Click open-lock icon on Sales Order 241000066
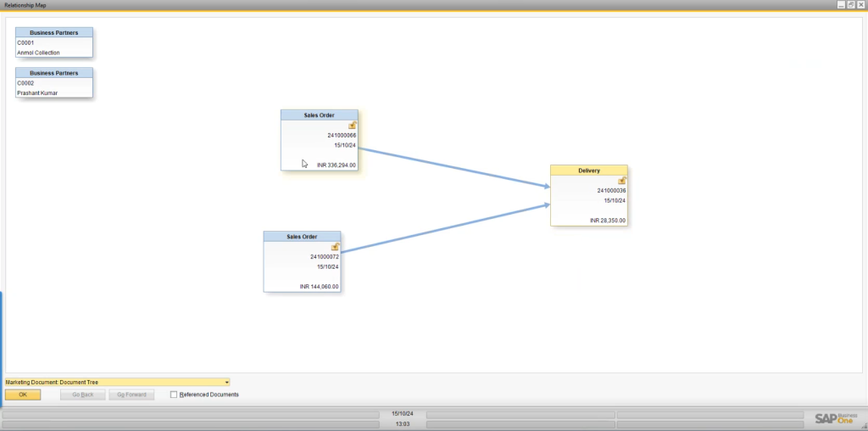Image resolution: width=868 pixels, height=431 pixels. 353,126
